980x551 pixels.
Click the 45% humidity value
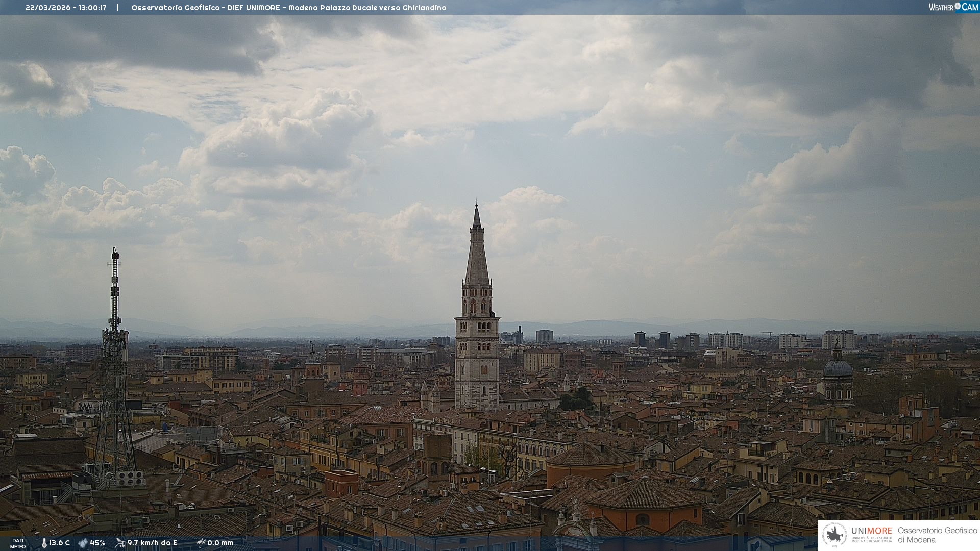pos(97,543)
